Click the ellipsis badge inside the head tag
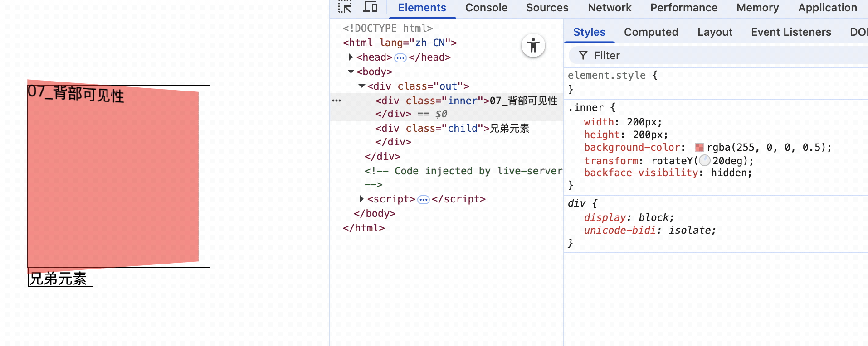868x346 pixels. (400, 58)
